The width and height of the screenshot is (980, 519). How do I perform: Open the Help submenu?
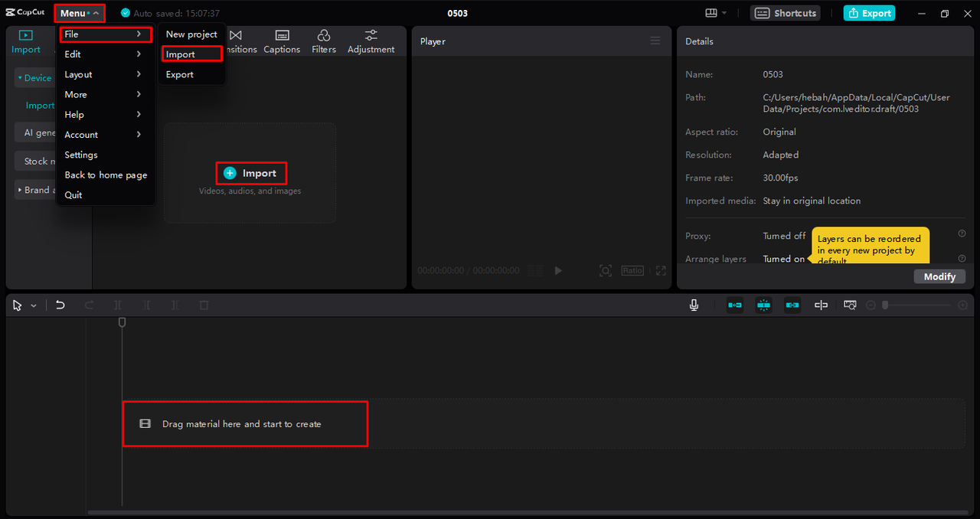[x=106, y=115]
